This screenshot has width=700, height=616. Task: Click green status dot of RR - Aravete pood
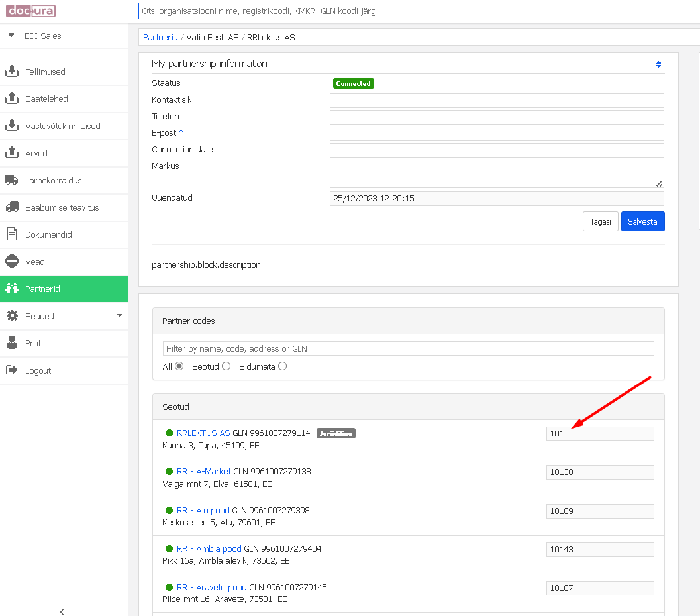coord(169,587)
